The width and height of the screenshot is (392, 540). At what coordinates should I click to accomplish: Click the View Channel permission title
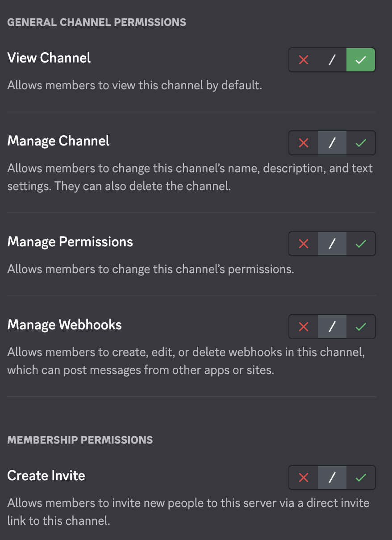pyautogui.click(x=49, y=58)
